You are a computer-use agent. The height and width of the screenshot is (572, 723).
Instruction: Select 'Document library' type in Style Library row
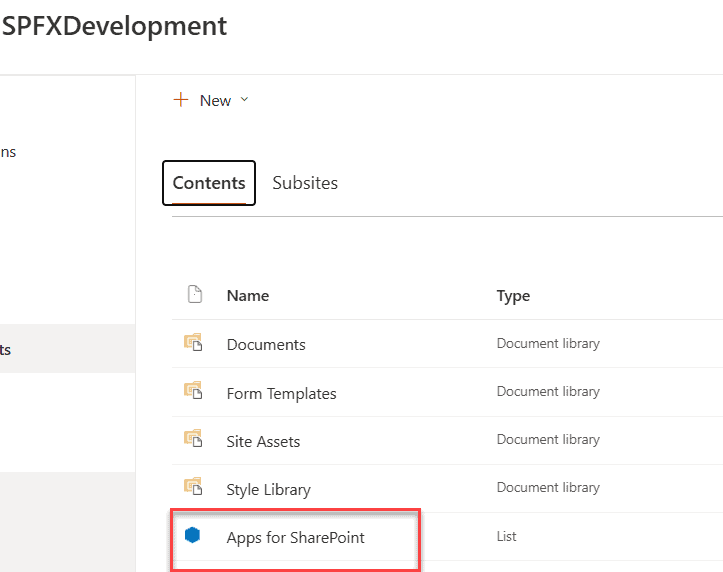pos(548,488)
